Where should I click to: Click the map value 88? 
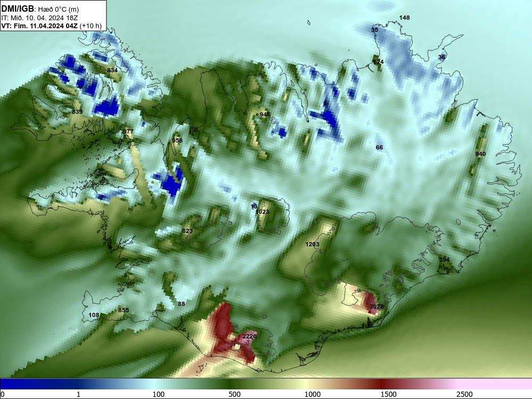tap(181, 304)
